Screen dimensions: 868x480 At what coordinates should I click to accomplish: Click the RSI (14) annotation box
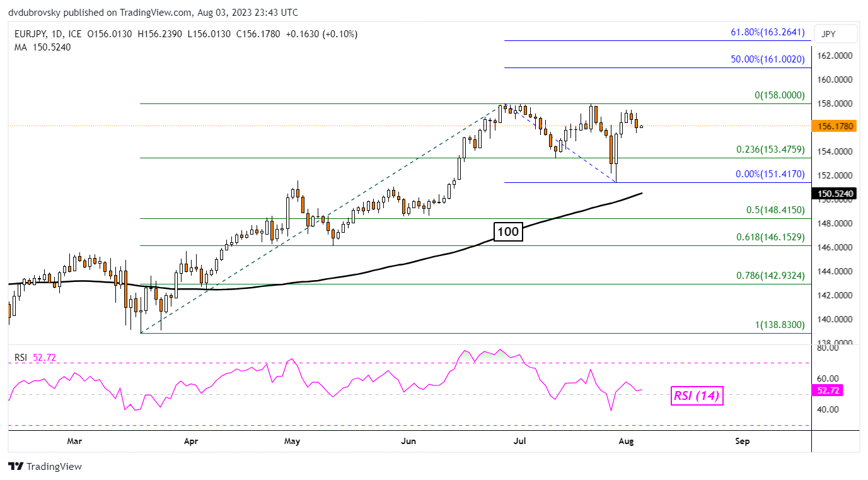[x=697, y=396]
